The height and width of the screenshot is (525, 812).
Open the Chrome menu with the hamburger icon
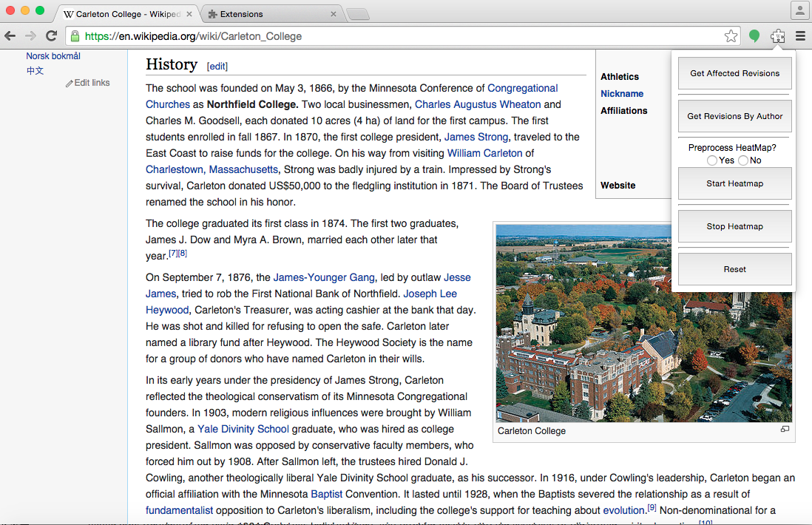[x=801, y=35]
